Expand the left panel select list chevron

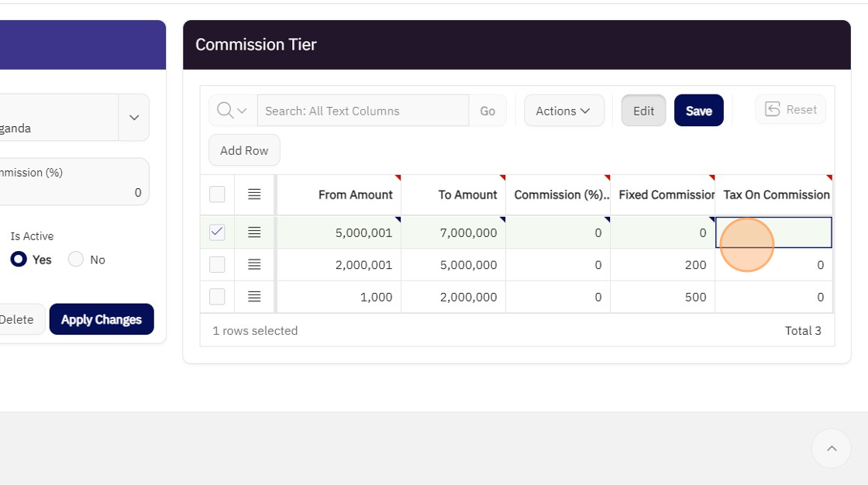tap(134, 118)
